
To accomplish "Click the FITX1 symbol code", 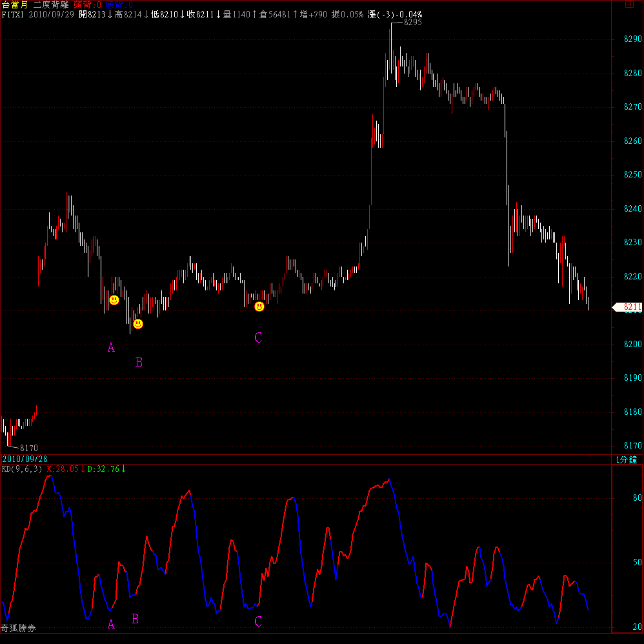I will (13, 14).
